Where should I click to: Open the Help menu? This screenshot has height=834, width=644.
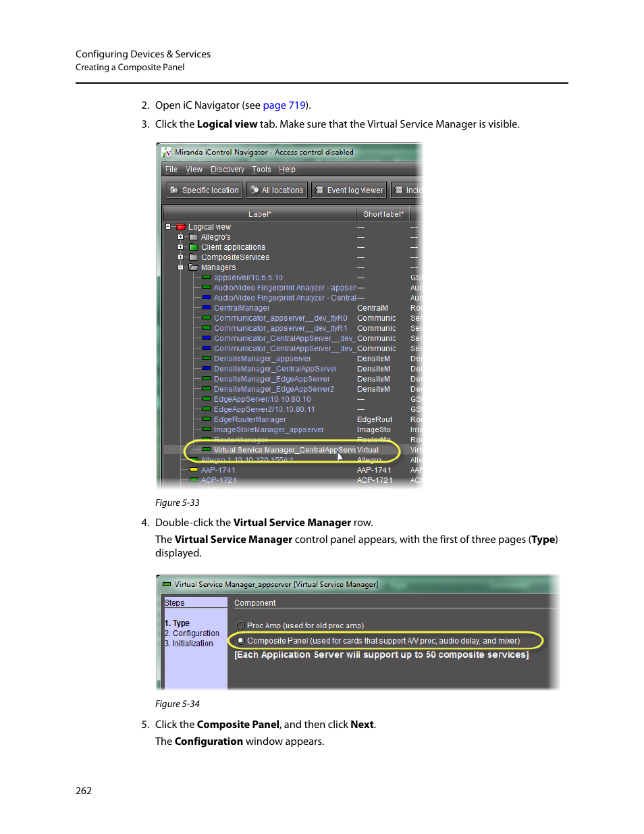coord(288,170)
